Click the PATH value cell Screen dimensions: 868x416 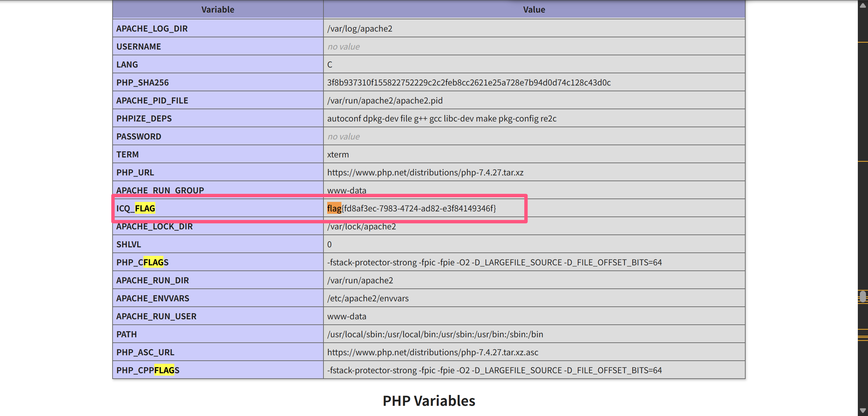435,334
